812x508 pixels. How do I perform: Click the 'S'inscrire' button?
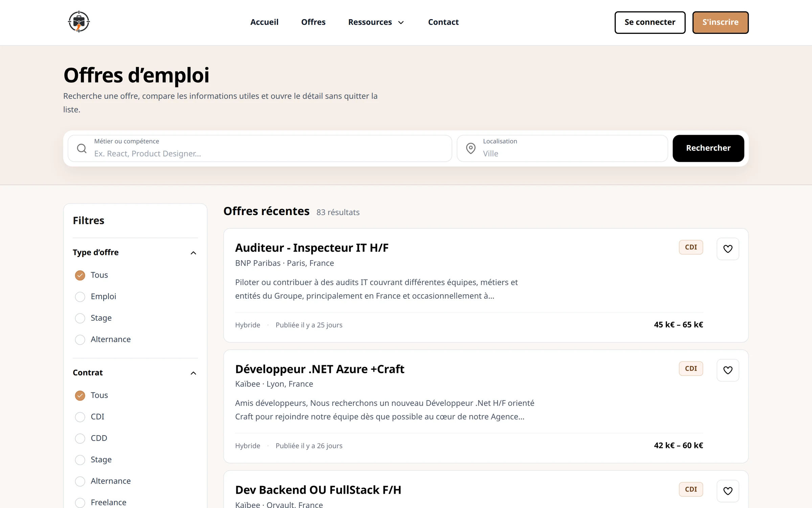720,22
